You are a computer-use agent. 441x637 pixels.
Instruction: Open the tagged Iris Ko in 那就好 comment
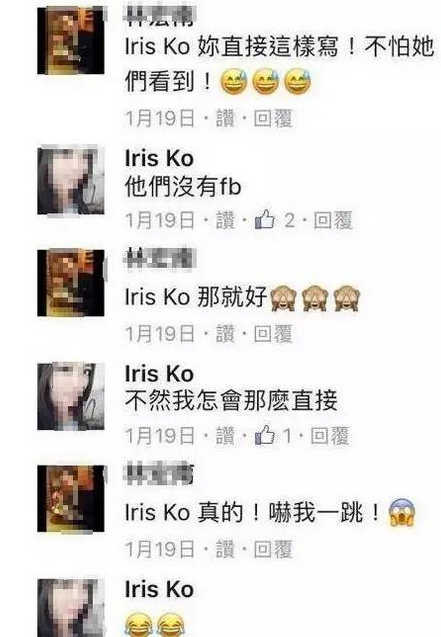pos(158,297)
